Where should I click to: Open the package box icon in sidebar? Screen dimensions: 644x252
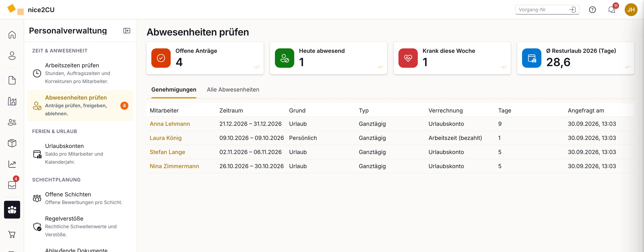coord(12,143)
